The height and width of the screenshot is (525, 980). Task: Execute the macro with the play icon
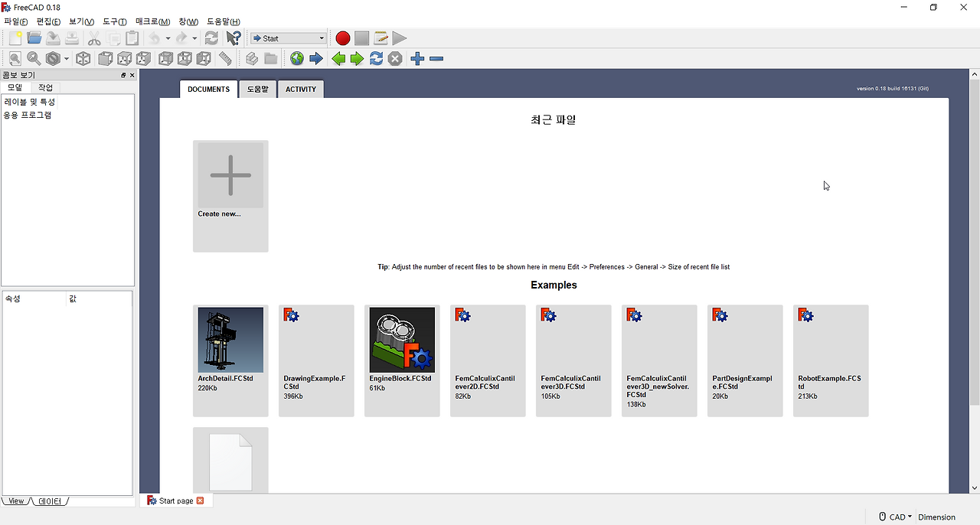point(399,37)
